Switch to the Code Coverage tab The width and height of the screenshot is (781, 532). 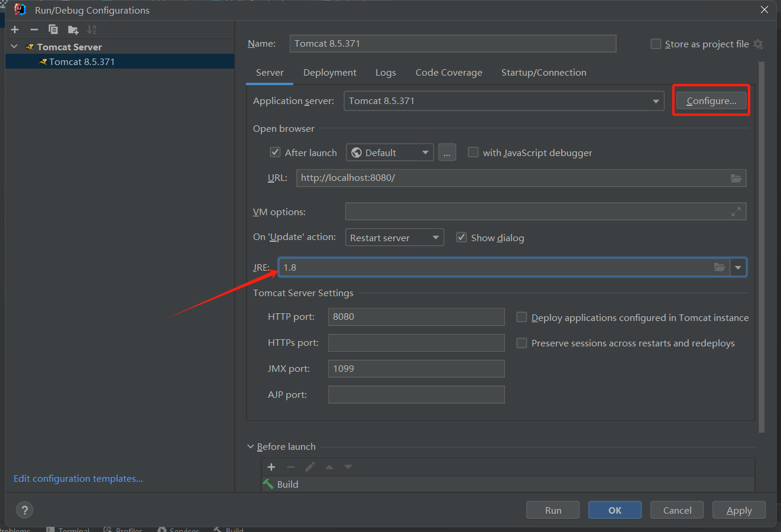pos(449,72)
